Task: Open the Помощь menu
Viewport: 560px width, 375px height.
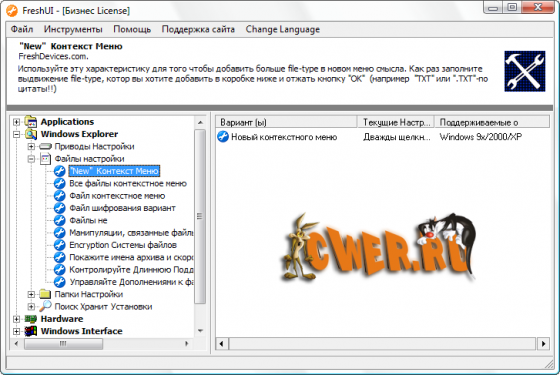Action: (132, 29)
